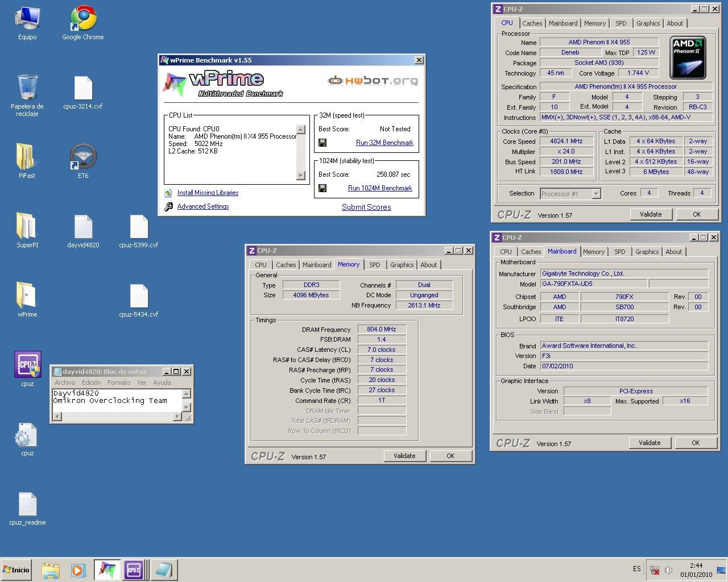
Task: Open Google Chrome desktop shortcut
Action: tap(83, 23)
